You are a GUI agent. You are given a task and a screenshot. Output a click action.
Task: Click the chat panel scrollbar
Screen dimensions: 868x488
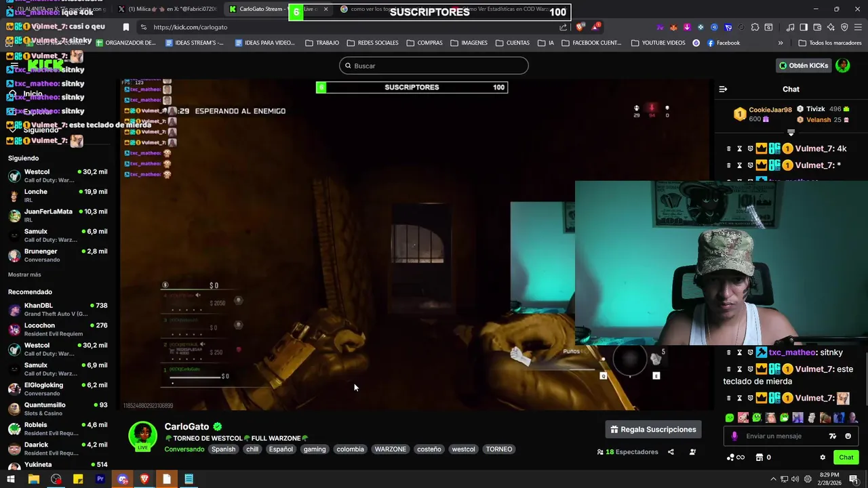865,380
